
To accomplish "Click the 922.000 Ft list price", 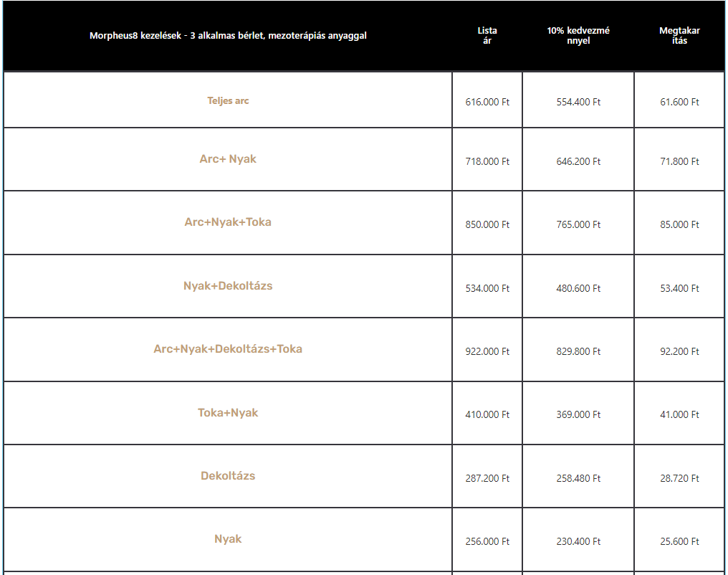I will (x=487, y=351).
